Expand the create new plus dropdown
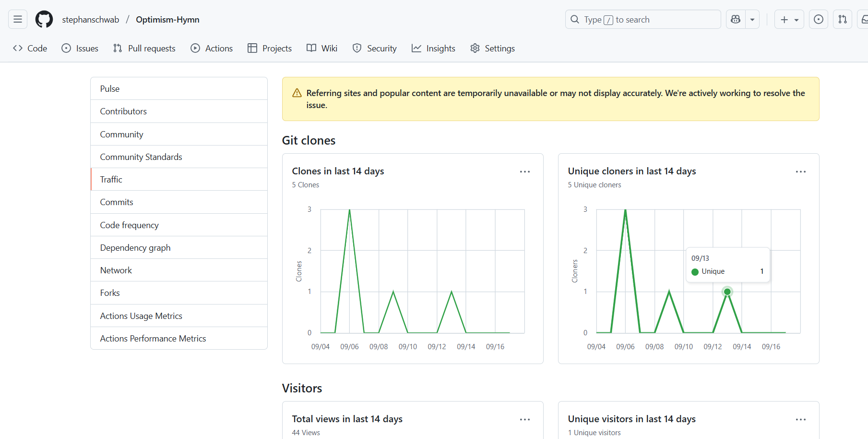The image size is (868, 439). (789, 19)
